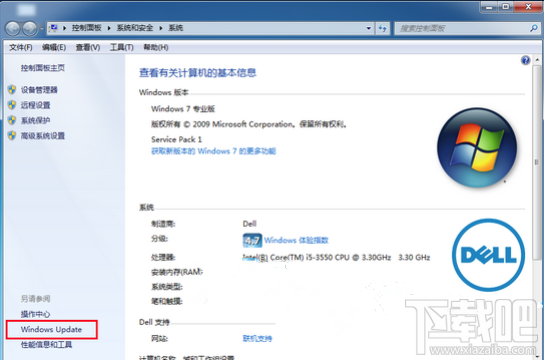Open 远程设置 in the sidebar

pos(35,105)
